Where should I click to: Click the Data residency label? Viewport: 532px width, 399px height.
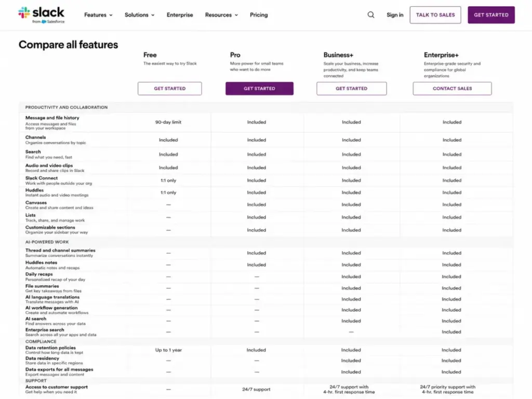[x=42, y=358]
